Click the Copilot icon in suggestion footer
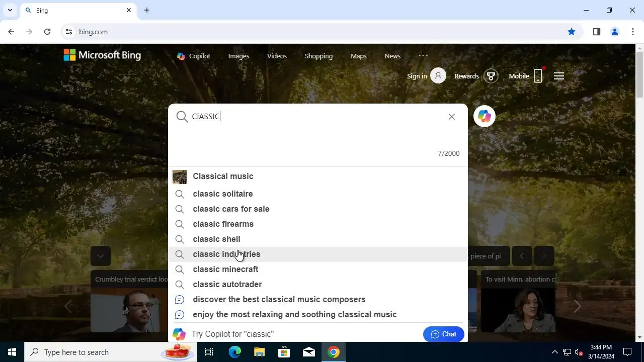This screenshot has height=362, width=644. click(179, 334)
